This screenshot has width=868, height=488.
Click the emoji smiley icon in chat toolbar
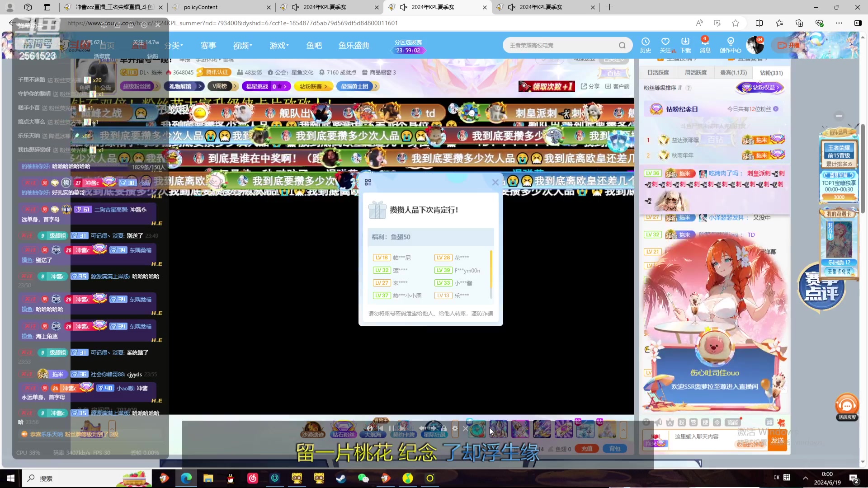click(646, 422)
